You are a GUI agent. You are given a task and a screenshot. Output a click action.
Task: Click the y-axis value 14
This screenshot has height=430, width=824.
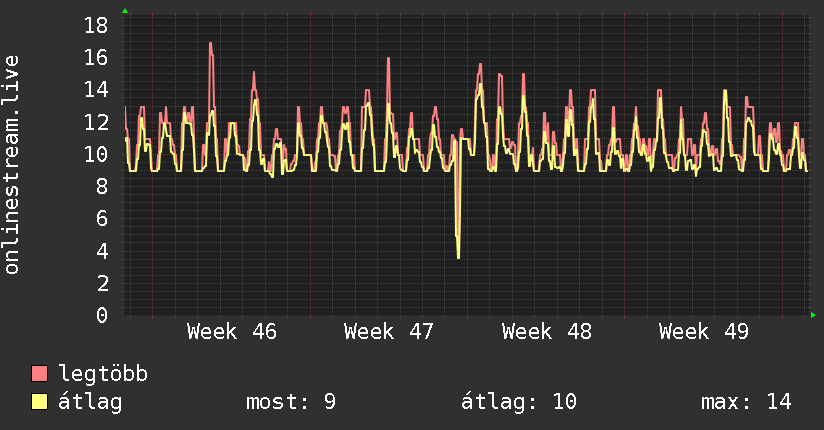(96, 90)
